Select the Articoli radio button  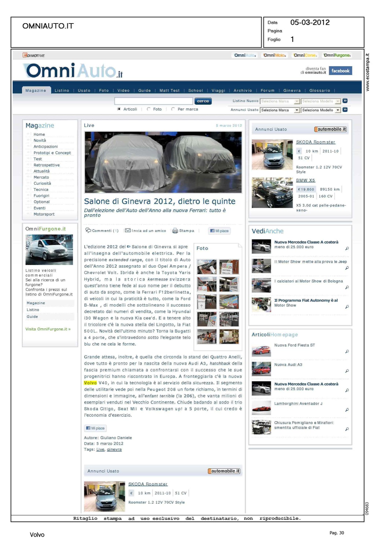point(119,109)
